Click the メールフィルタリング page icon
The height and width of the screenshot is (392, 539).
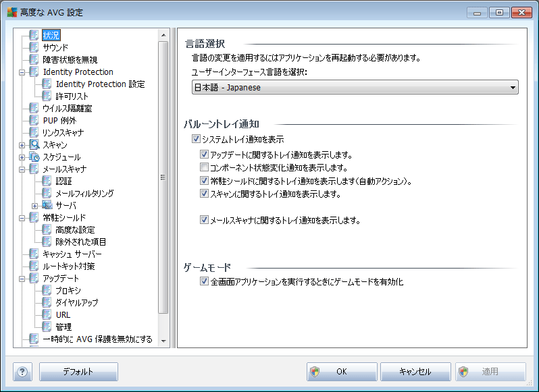click(47, 193)
